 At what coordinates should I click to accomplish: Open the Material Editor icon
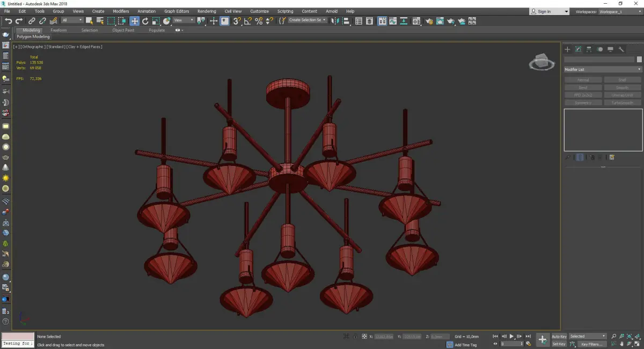[417, 21]
